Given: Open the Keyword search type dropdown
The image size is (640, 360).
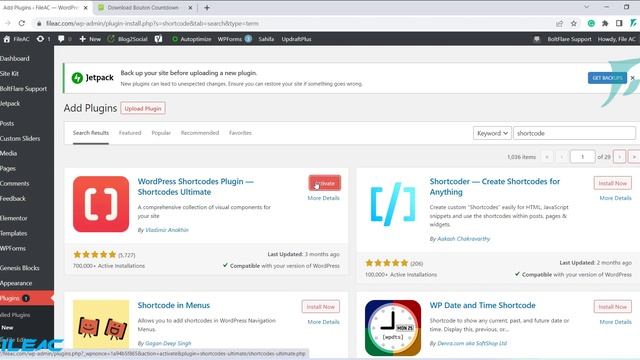Looking at the screenshot, I should pyautogui.click(x=492, y=133).
